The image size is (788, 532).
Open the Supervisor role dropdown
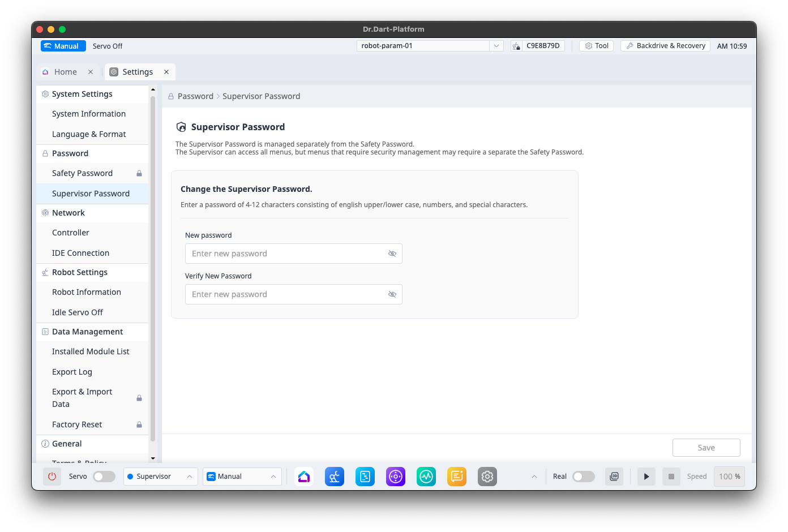coord(160,477)
